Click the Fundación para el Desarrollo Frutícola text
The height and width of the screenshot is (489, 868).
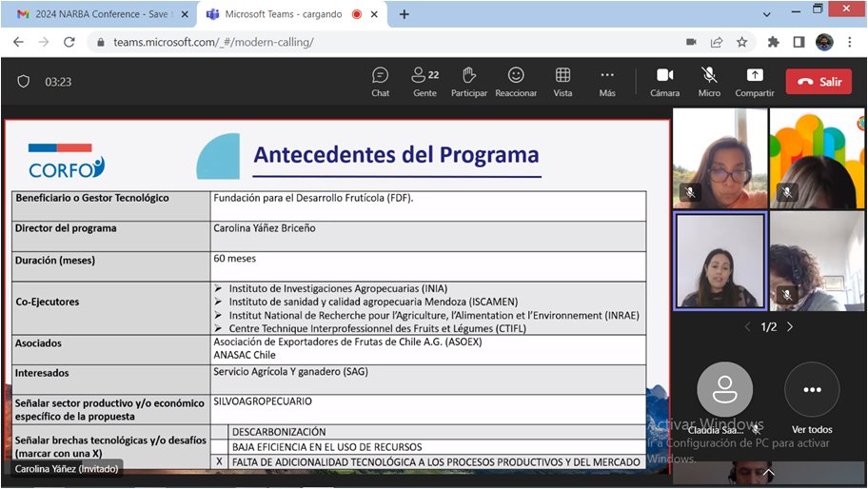(x=313, y=198)
